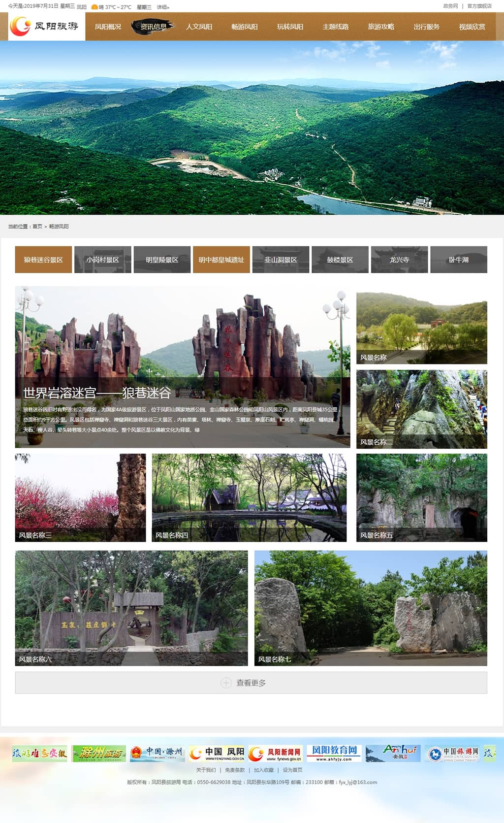504x823 pixels.
Task: Select the 龙兴寺 scenic tab
Action: 399,260
